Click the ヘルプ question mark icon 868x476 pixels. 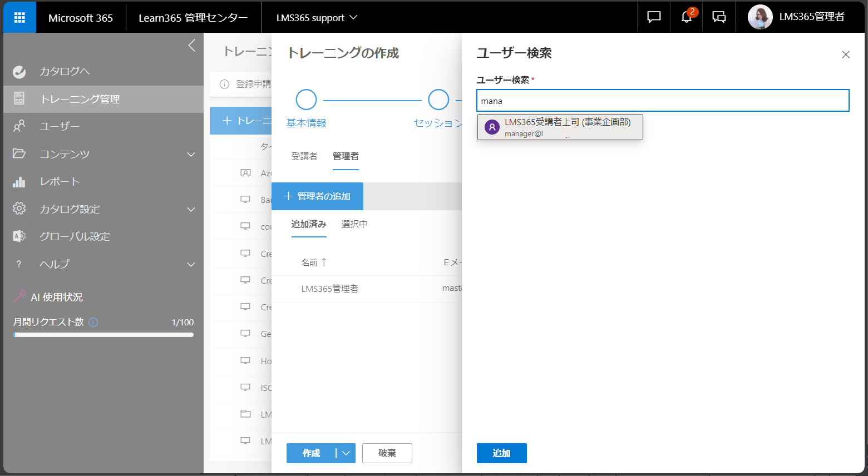(19, 264)
